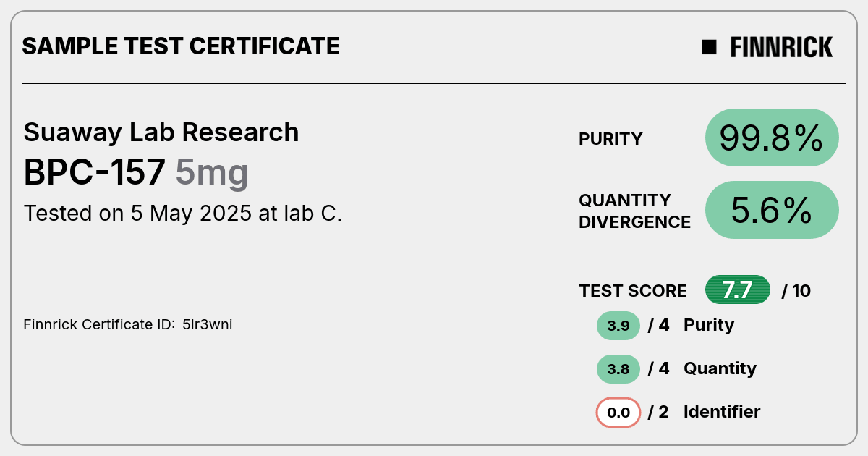
Task: Click the 3.8 quantity score pill
Action: [618, 369]
